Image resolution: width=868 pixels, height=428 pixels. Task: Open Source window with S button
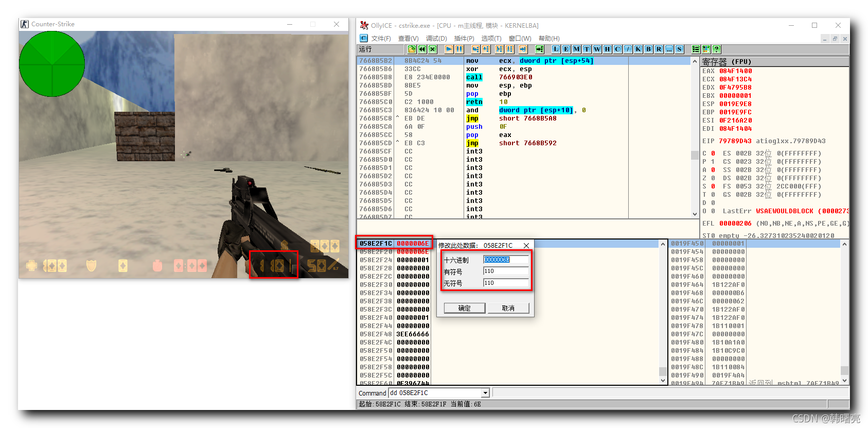tap(679, 49)
